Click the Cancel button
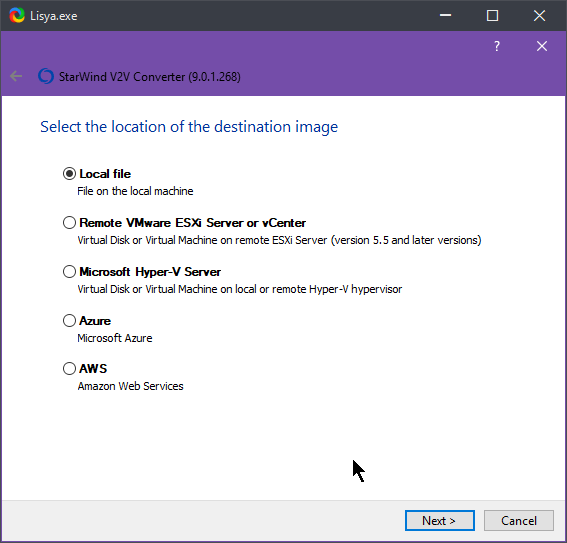 519,521
